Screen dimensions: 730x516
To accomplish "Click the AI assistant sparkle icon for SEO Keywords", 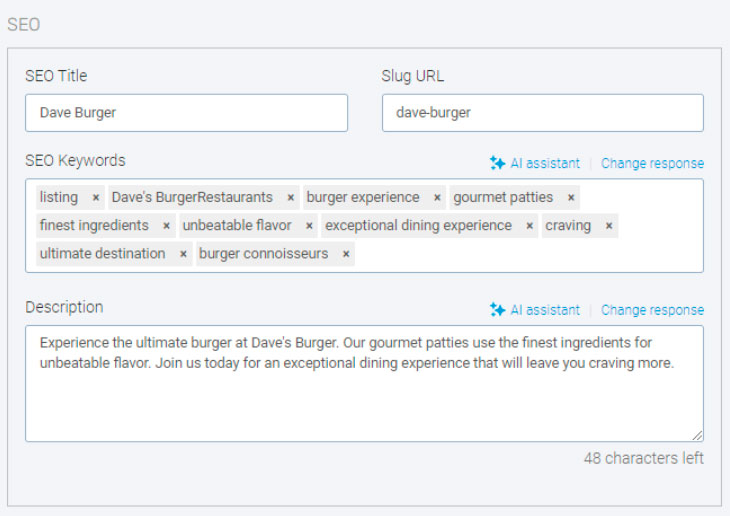I will (x=497, y=163).
